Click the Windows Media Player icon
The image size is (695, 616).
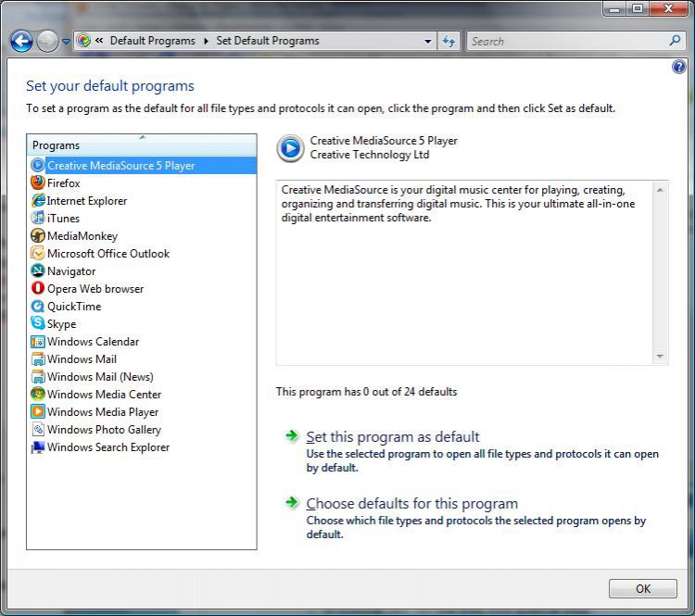pyautogui.click(x=38, y=411)
